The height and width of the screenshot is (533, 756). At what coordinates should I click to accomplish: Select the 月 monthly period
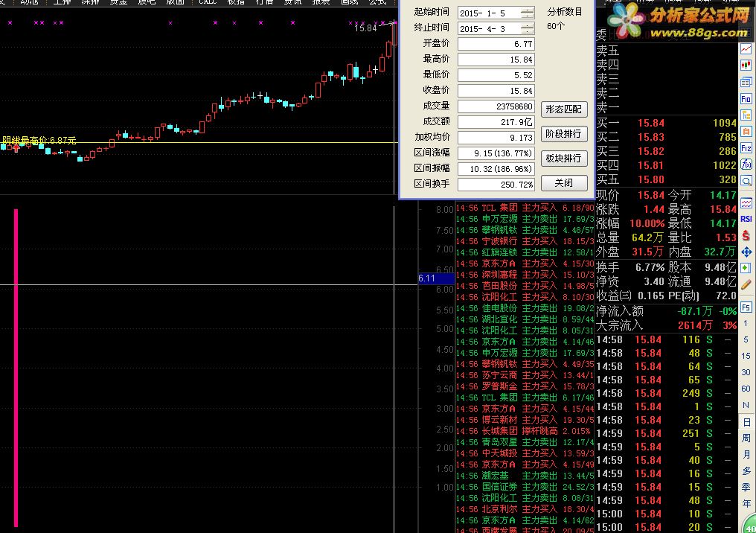pyautogui.click(x=746, y=454)
